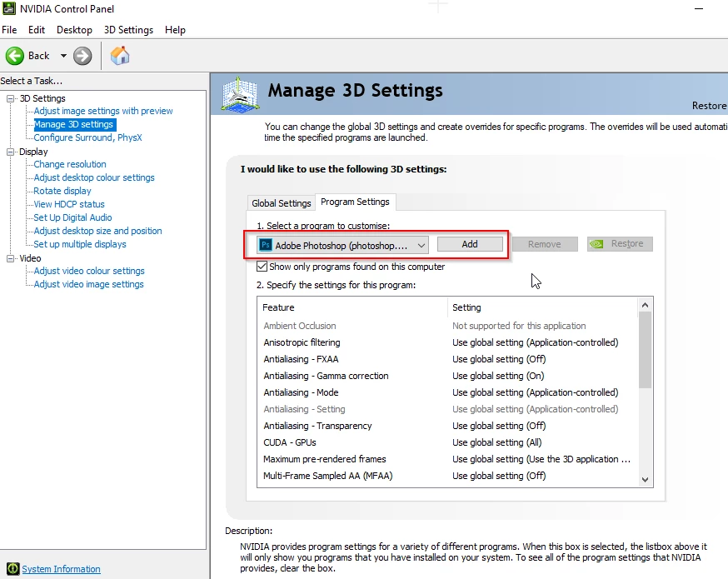The height and width of the screenshot is (579, 728).
Task: Select 'Maximum pre-rendered frames' row
Action: click(x=447, y=459)
